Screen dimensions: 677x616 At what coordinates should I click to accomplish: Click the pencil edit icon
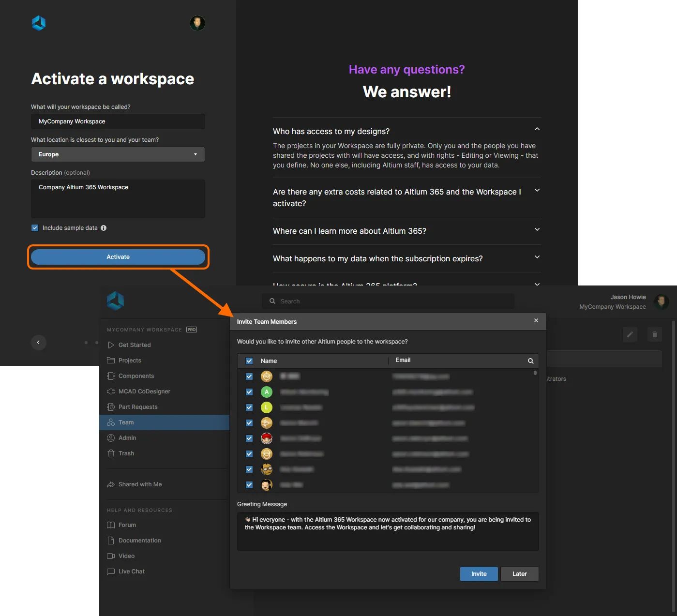click(x=630, y=334)
